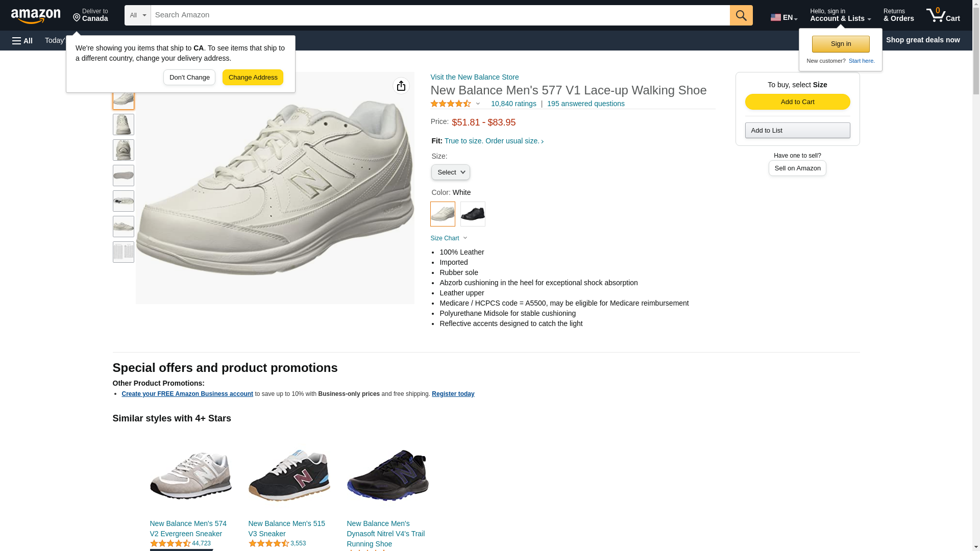Viewport: 980px width, 551px height.
Task: Open the Account & Lists menu
Action: [x=840, y=15]
